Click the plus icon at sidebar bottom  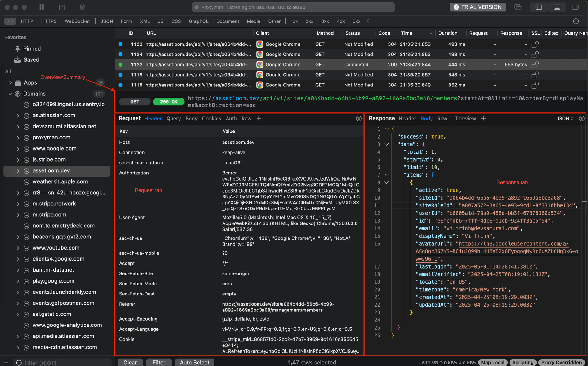coord(6,363)
